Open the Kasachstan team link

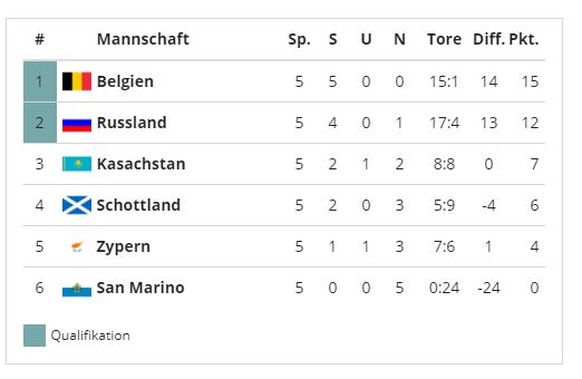[141, 164]
